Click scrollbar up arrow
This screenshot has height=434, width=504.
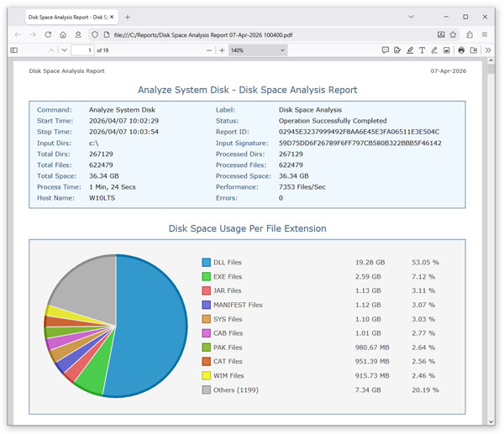pyautogui.click(x=491, y=60)
